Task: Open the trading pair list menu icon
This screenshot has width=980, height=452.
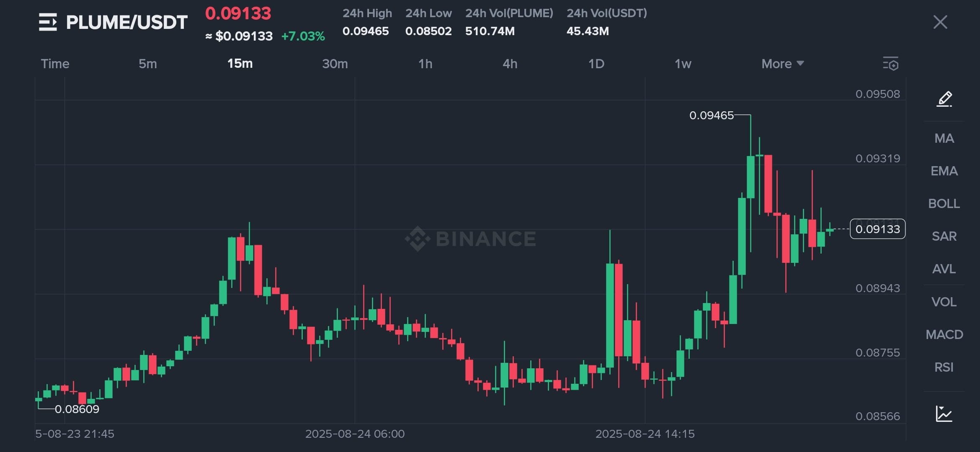Action: pos(48,22)
